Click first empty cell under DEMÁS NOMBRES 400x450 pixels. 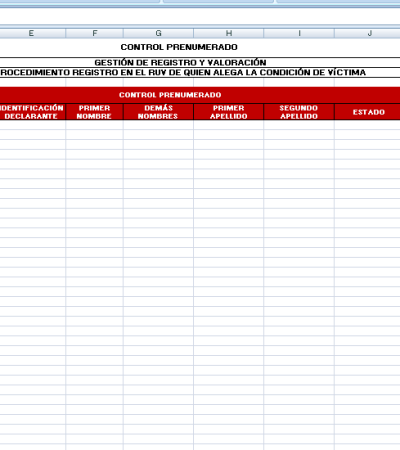pos(158,125)
